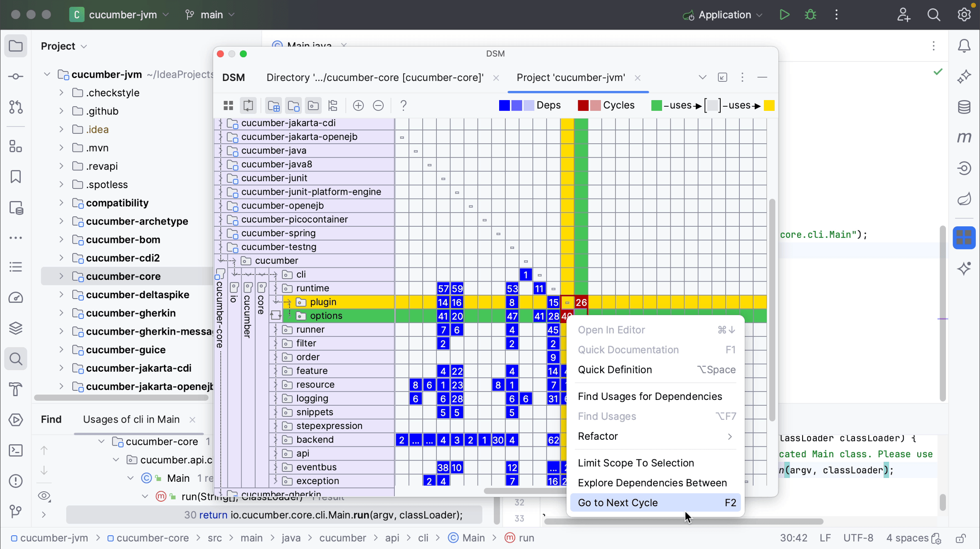Open the main branch dropdown
Viewport: 980px width, 549px height.
(x=210, y=15)
